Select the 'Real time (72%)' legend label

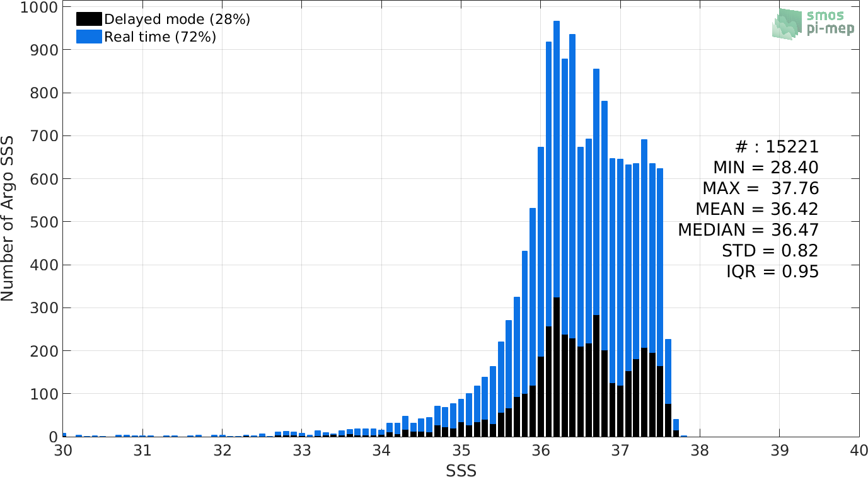click(x=160, y=37)
